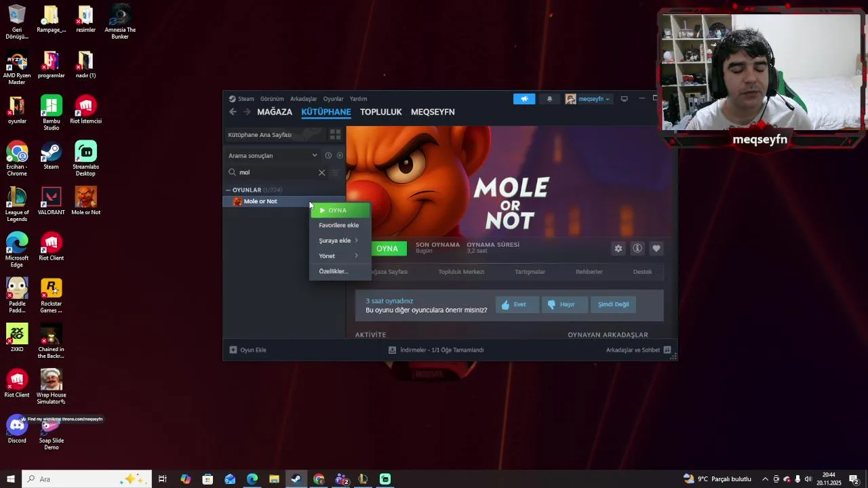This screenshot has height=488, width=868.
Task: Open Steam notifications bell
Action: 549,99
